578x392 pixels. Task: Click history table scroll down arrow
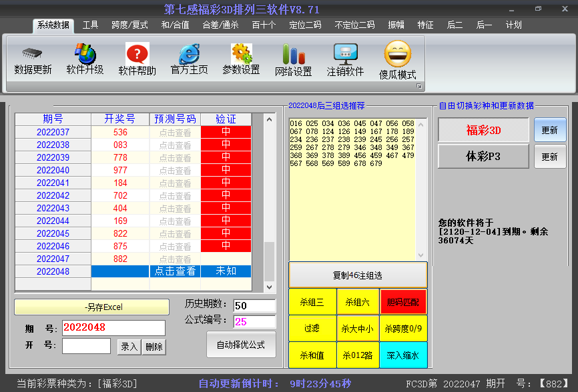tap(269, 287)
